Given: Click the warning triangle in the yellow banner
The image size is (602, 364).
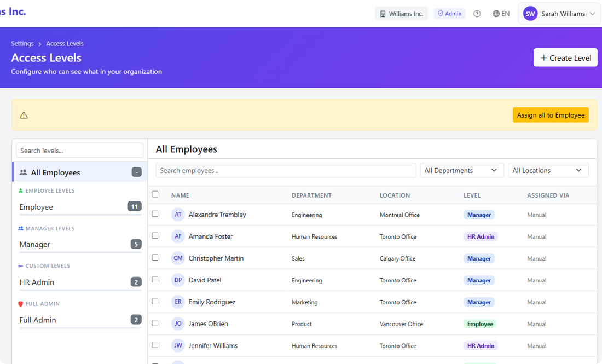Looking at the screenshot, I should 22,115.
